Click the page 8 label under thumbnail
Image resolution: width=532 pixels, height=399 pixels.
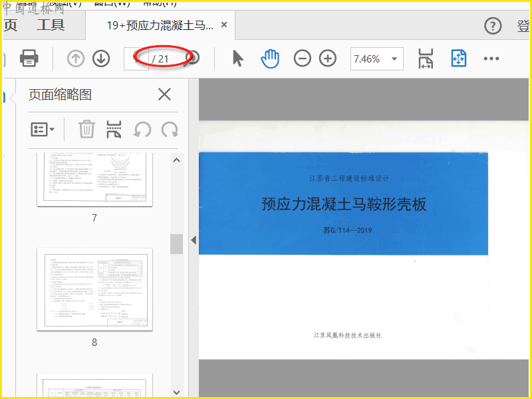pyautogui.click(x=94, y=342)
